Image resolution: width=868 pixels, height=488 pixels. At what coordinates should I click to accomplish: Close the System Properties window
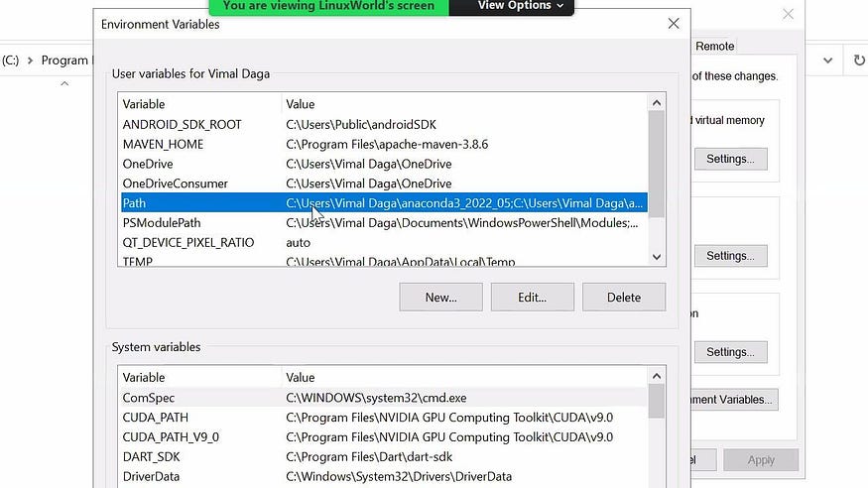[788, 15]
